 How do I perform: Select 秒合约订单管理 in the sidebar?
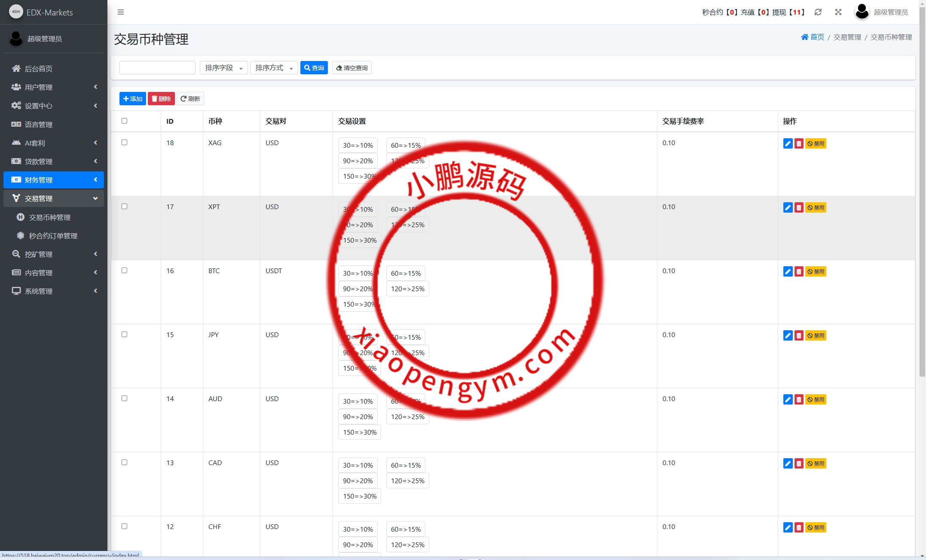pyautogui.click(x=53, y=235)
